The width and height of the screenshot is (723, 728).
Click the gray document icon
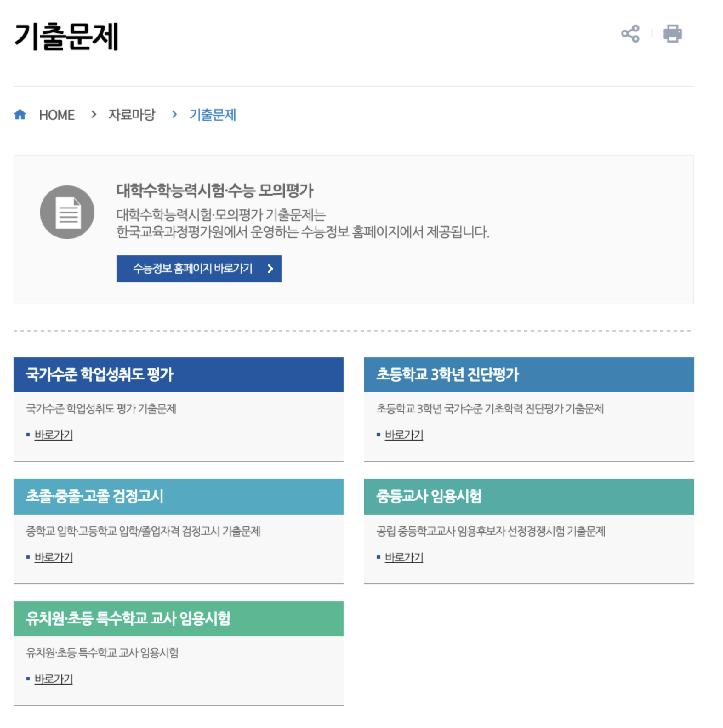[x=67, y=212]
